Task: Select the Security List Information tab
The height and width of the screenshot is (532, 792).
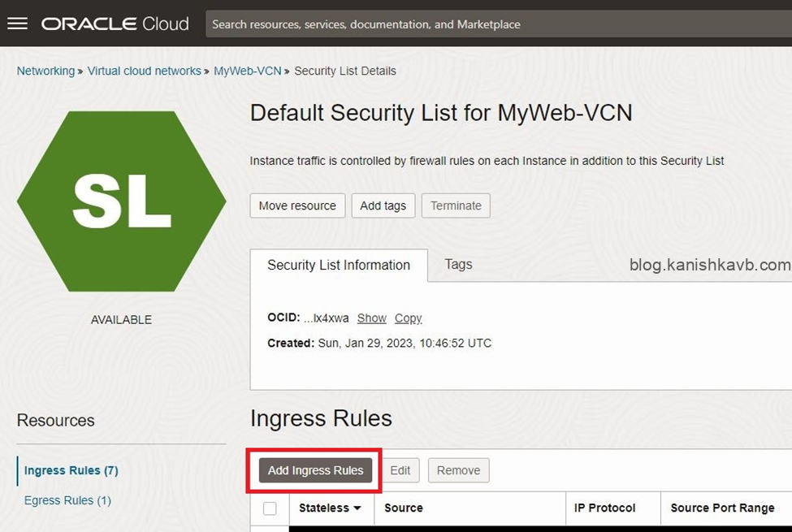Action: click(339, 266)
